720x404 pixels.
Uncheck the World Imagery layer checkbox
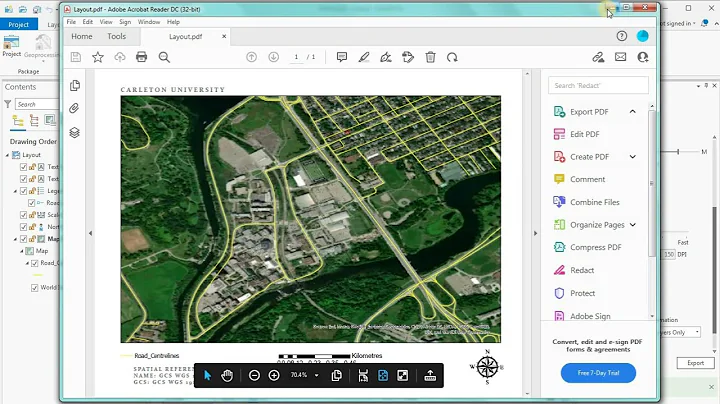click(x=34, y=287)
